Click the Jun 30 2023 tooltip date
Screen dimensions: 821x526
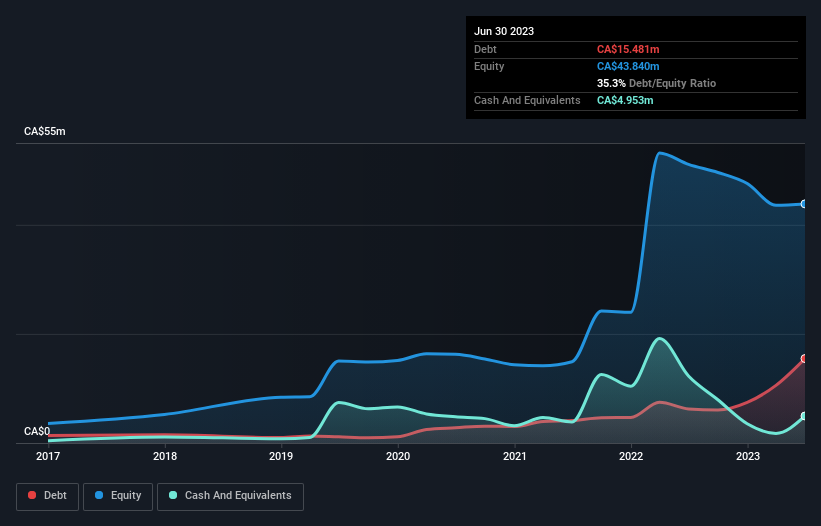(504, 31)
